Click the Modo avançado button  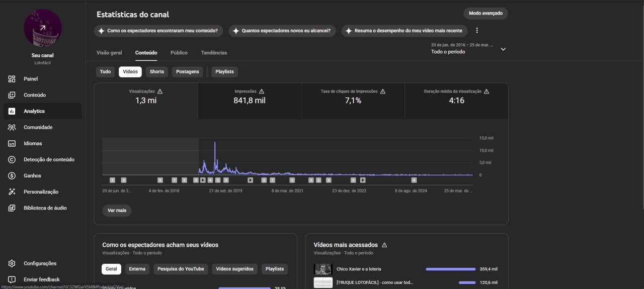(x=486, y=13)
